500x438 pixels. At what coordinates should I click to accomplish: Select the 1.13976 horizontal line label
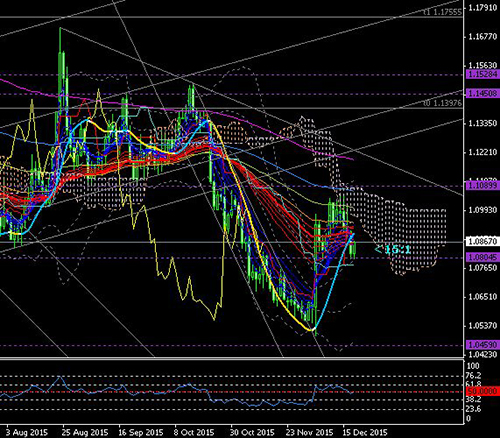(443, 103)
